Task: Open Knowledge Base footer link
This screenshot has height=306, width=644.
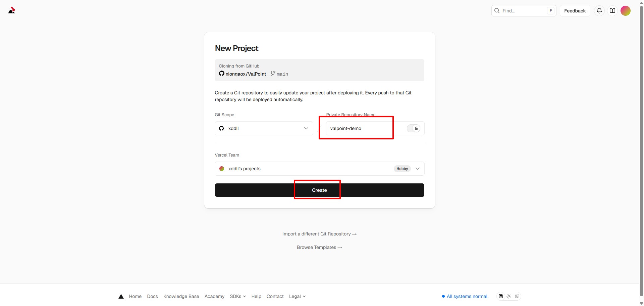Action: [x=181, y=296]
